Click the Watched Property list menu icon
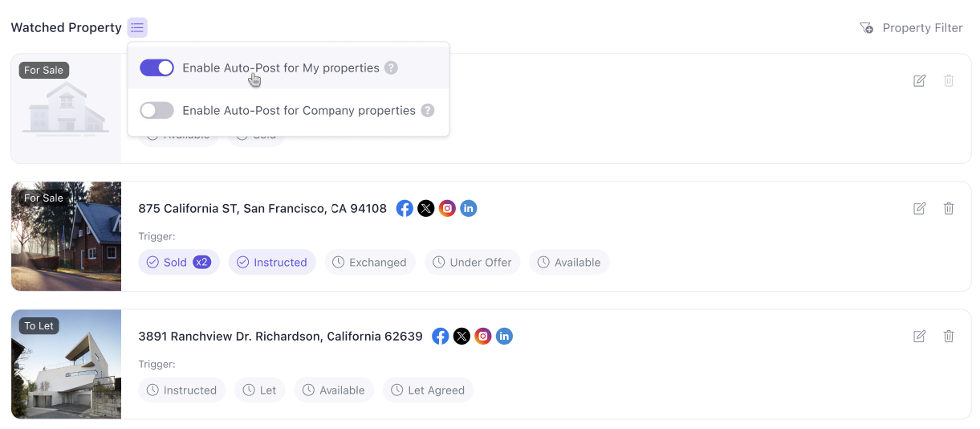This screenshot has height=429, width=980. click(137, 27)
